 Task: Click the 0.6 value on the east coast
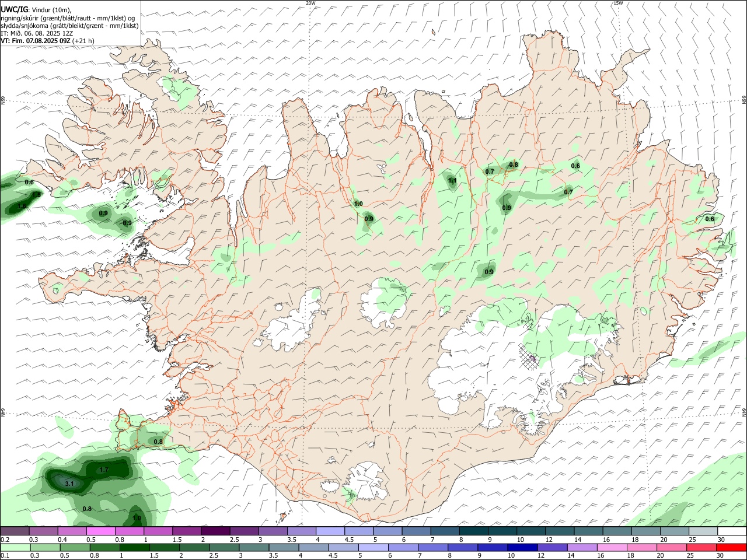pyautogui.click(x=710, y=219)
